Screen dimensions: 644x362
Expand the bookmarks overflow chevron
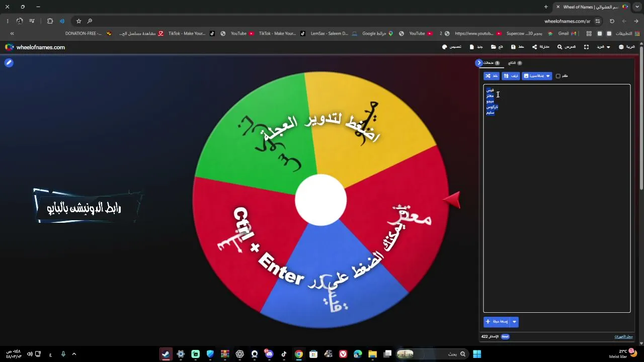pos(12,34)
